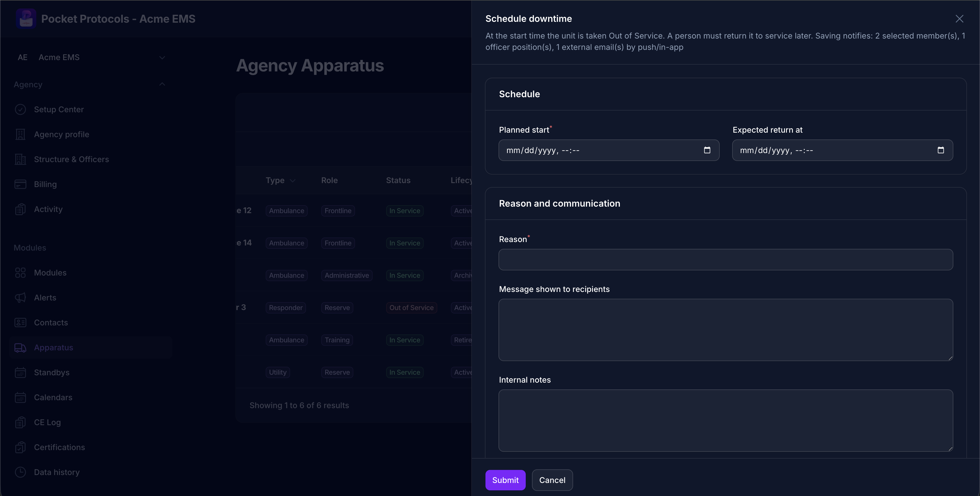
Task: Open the Standbys module
Action: click(90, 372)
